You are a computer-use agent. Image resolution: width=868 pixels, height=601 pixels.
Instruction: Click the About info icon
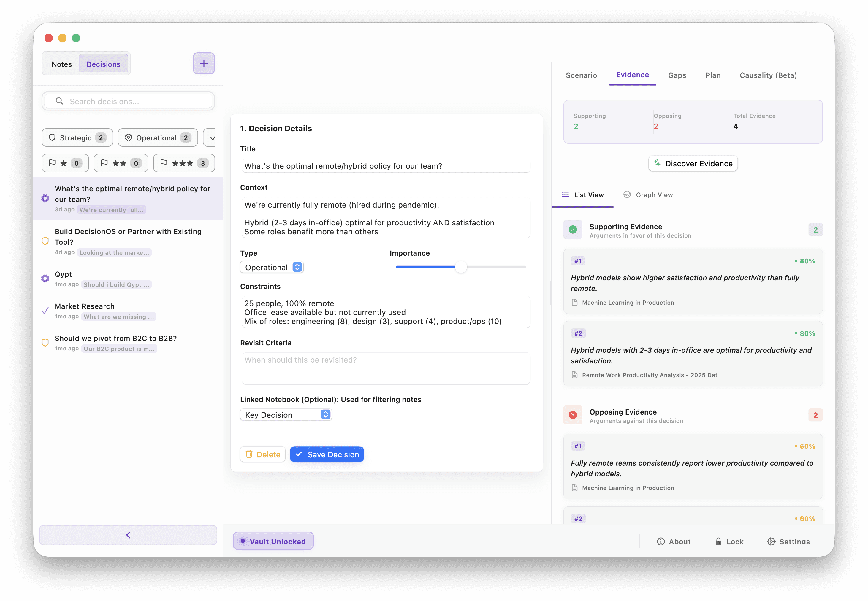pos(660,542)
